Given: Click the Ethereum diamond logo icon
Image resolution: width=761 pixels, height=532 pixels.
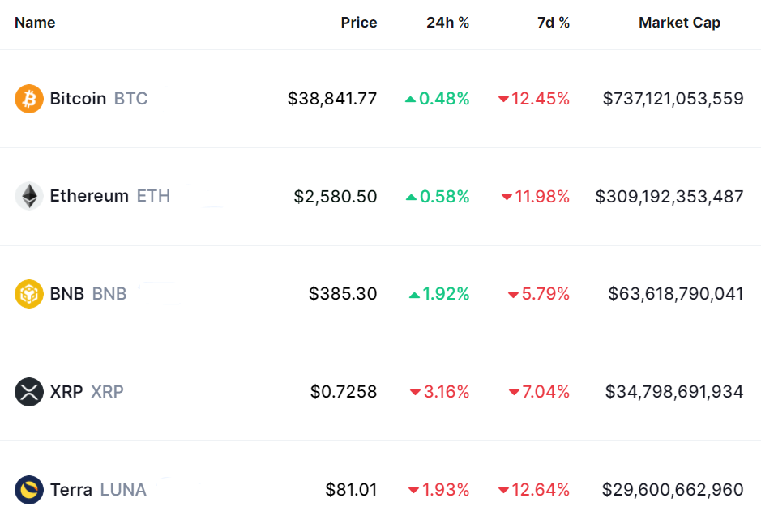Looking at the screenshot, I should click(x=29, y=196).
